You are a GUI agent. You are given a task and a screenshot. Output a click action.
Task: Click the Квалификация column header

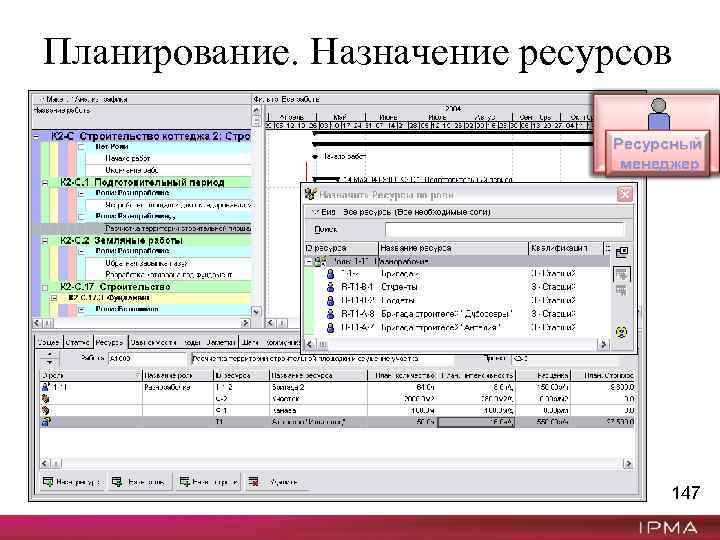[x=565, y=248]
